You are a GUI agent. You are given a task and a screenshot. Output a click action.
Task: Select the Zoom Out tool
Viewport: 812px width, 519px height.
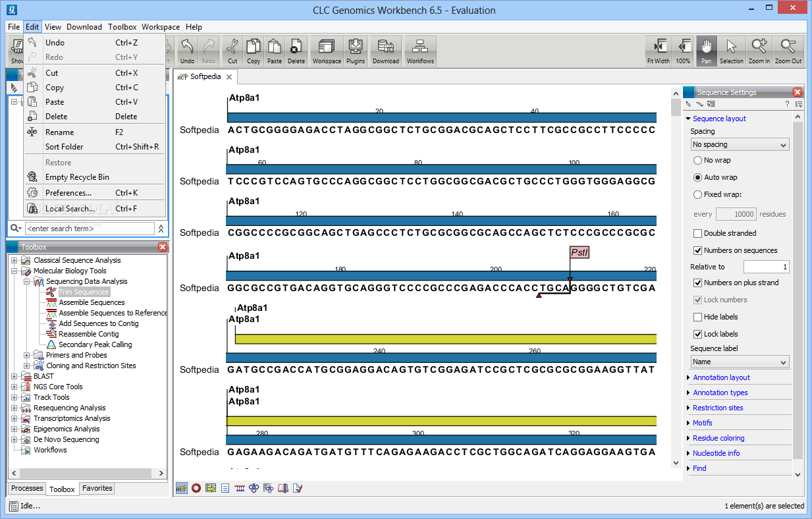788,51
